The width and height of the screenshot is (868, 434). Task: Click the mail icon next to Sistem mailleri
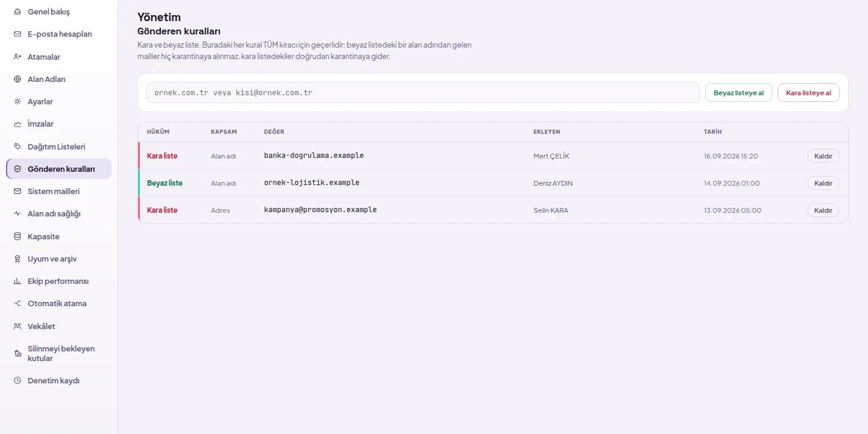click(x=17, y=191)
